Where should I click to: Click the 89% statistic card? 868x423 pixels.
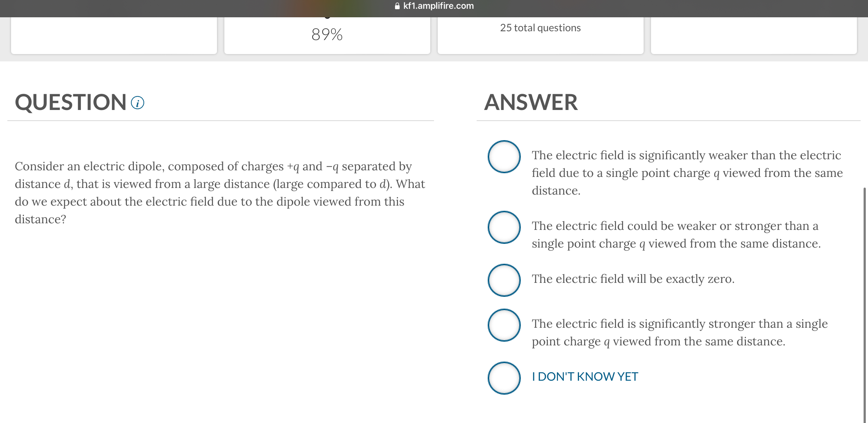[327, 35]
